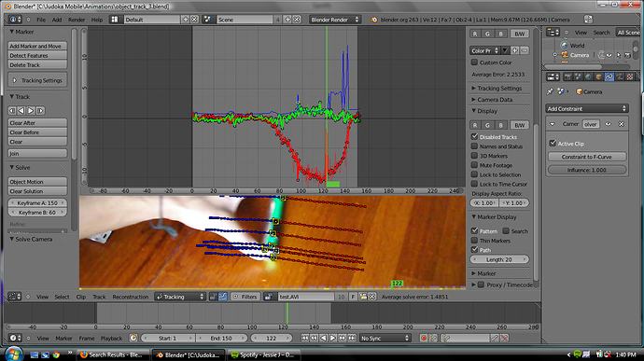Check Mute Footage
644x361 pixels.
pos(474,165)
